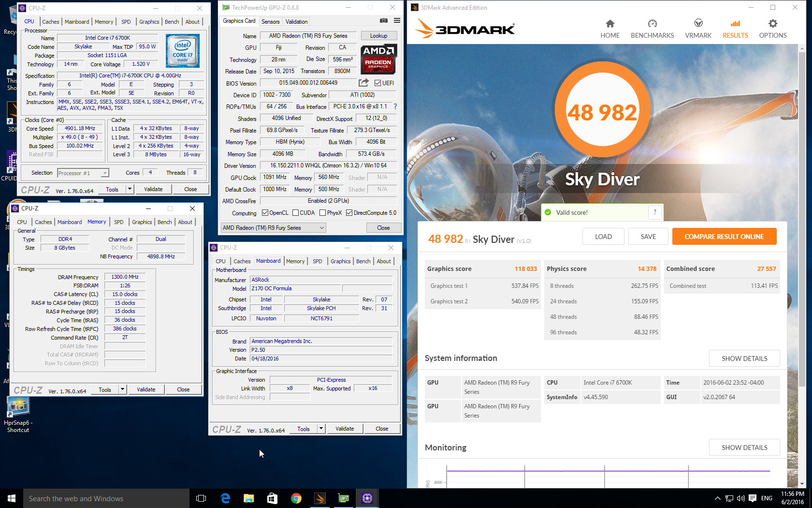The height and width of the screenshot is (508, 812).
Task: Click valid score help question mark
Action: coord(655,212)
